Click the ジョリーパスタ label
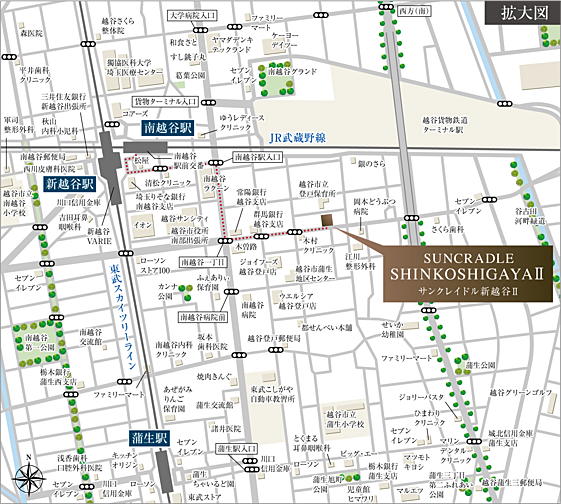Viewport: 561px width, 504px height. coord(421,397)
